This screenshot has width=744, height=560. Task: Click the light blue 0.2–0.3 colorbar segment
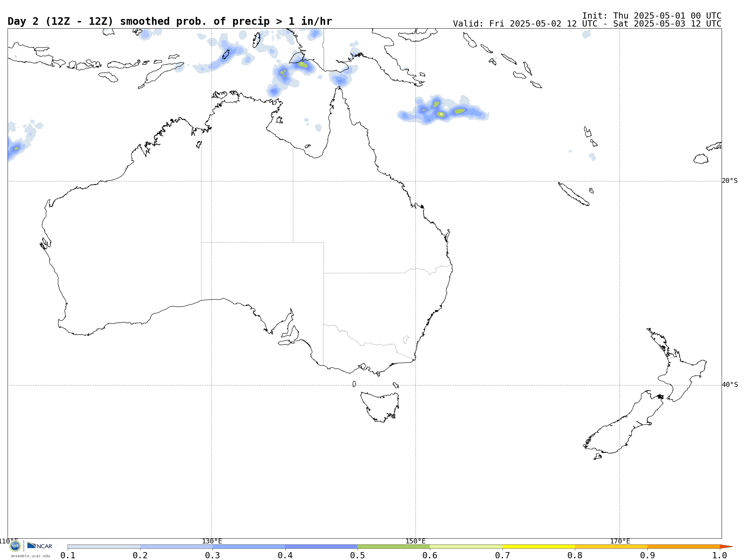pyautogui.click(x=176, y=547)
